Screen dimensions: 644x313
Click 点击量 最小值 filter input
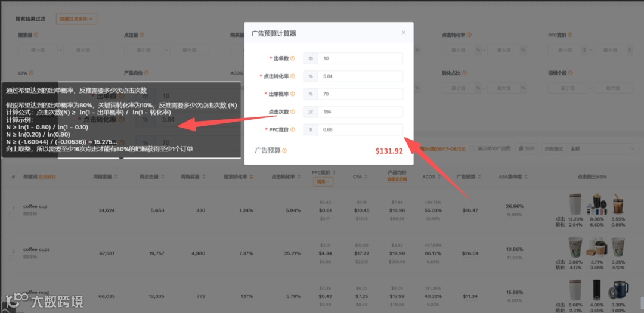pyautogui.click(x=143, y=50)
